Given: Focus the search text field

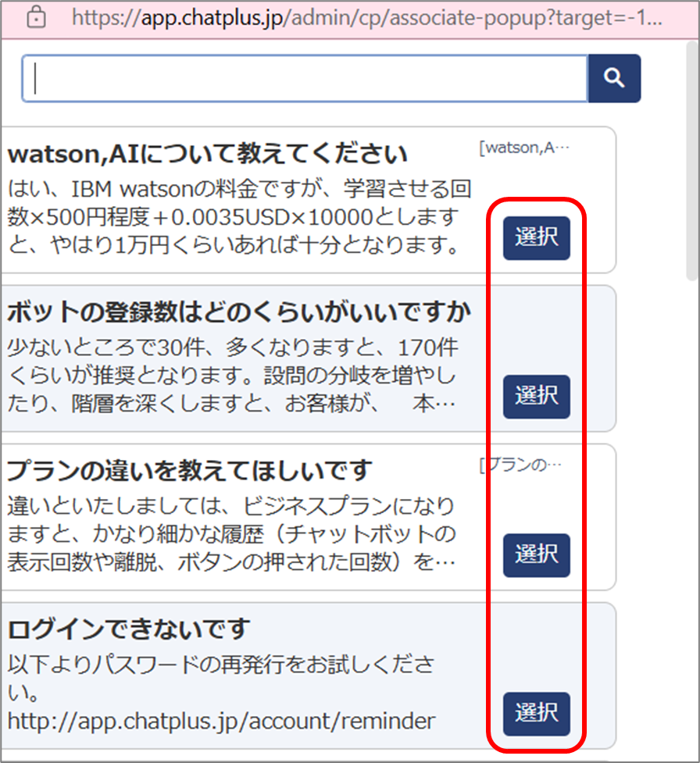Looking at the screenshot, I should (x=305, y=78).
